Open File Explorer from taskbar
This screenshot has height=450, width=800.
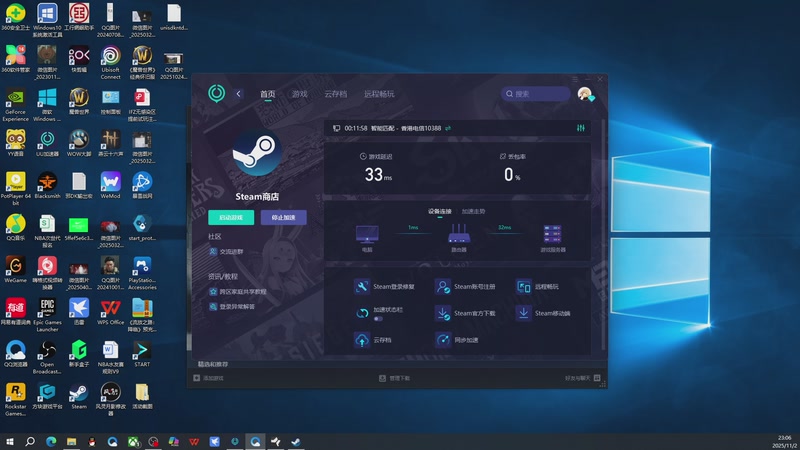[71, 441]
